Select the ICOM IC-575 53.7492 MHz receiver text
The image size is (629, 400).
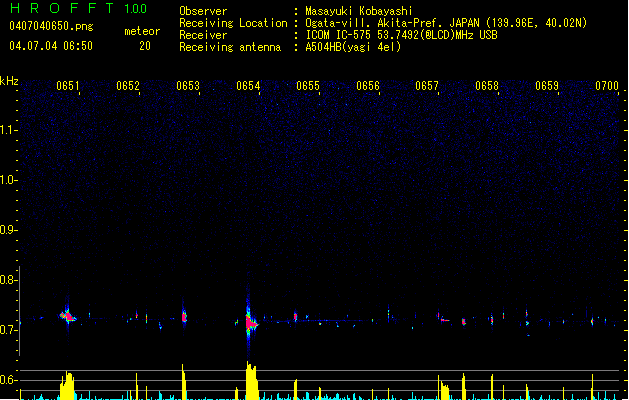(401, 35)
